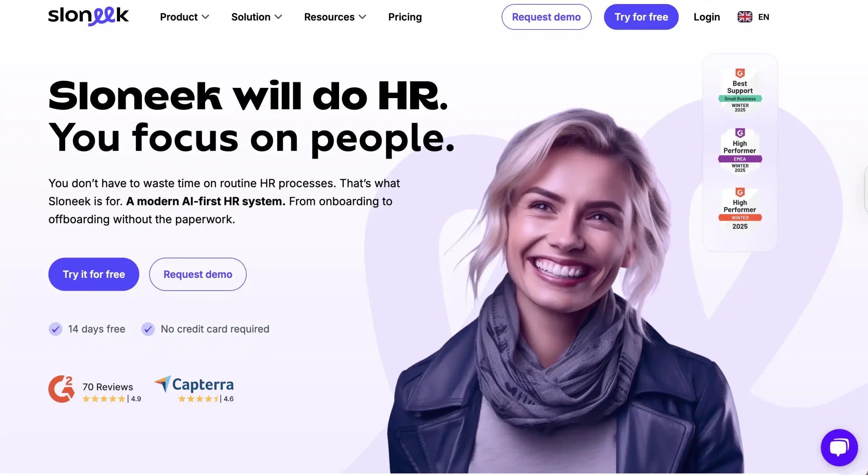This screenshot has height=475, width=868.
Task: Open the High Performer EMEA badge
Action: pos(740,150)
